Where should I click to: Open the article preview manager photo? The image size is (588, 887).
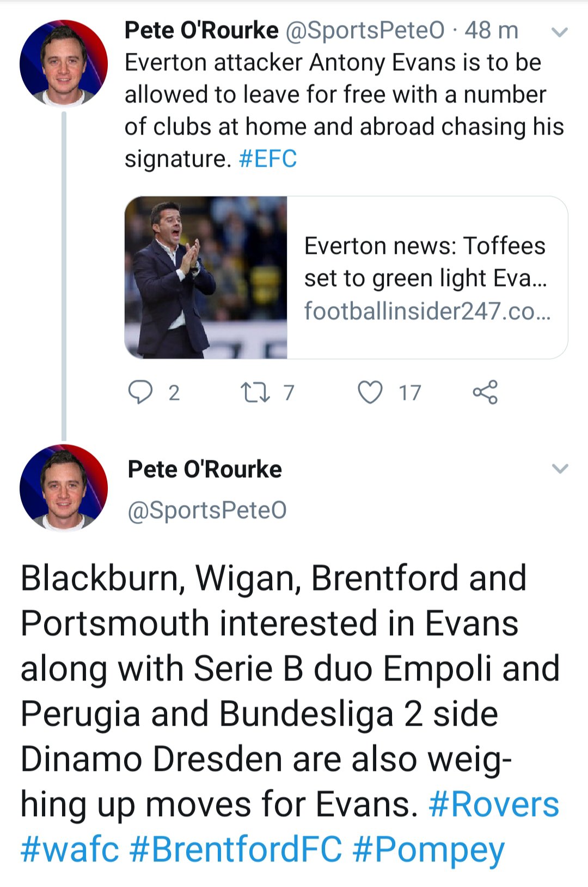(x=206, y=277)
